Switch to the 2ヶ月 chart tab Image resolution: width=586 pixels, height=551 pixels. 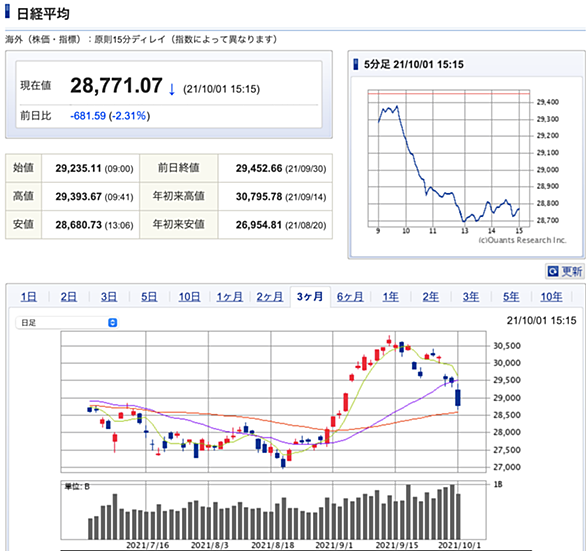[269, 297]
